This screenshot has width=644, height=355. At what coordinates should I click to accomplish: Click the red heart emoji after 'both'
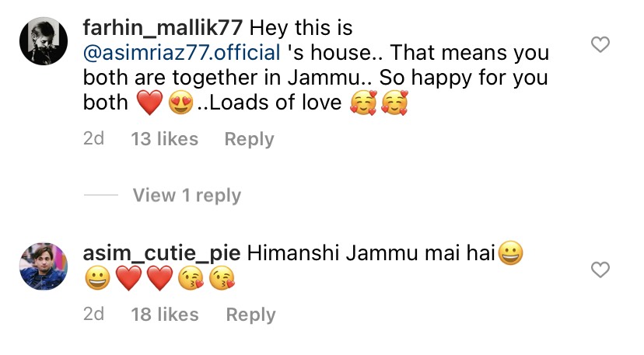pyautogui.click(x=149, y=103)
